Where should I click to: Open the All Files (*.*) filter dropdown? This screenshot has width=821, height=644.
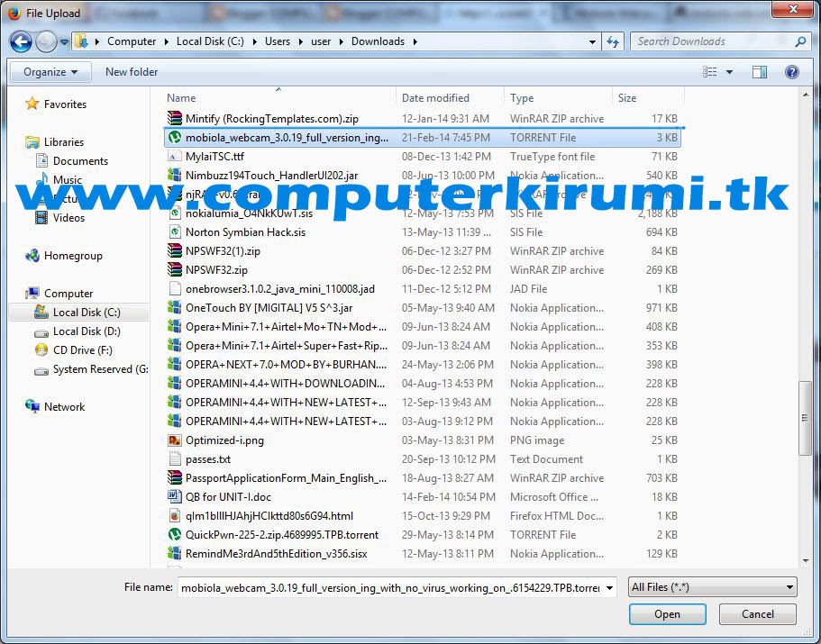point(713,587)
